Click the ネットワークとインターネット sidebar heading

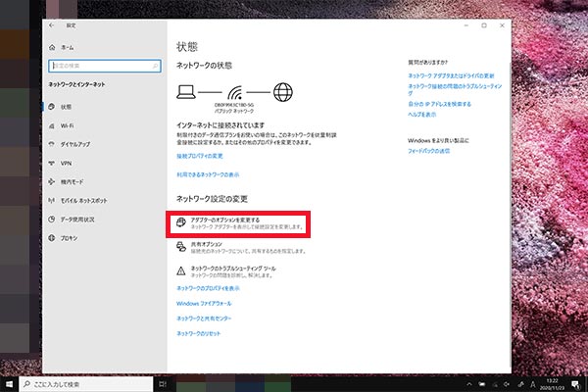[x=76, y=84]
